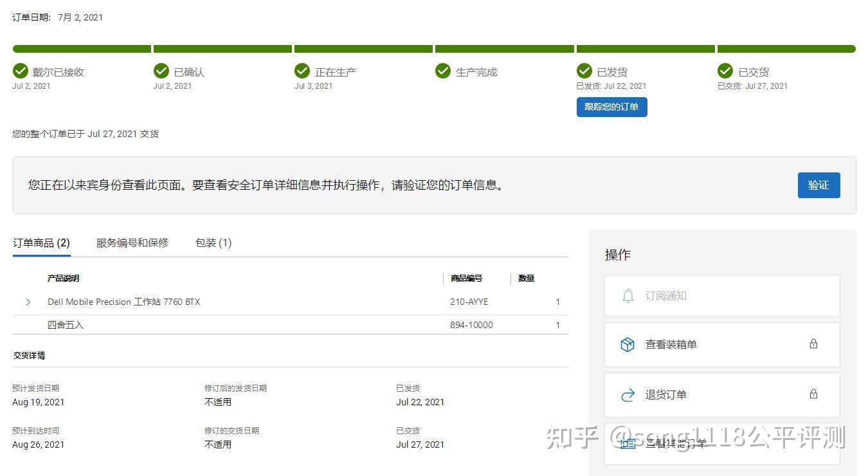Click the lock icon on 查看装箱单
Viewport: 868px width, 476px height.
pos(813,344)
